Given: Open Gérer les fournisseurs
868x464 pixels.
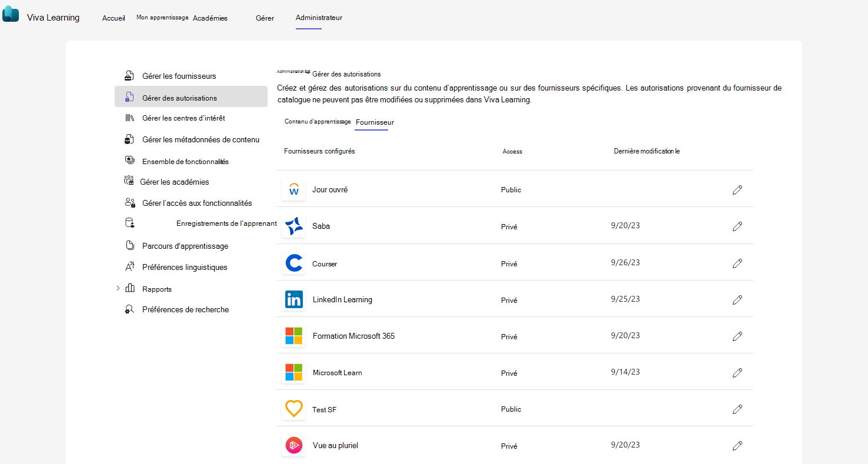Looking at the screenshot, I should 179,76.
